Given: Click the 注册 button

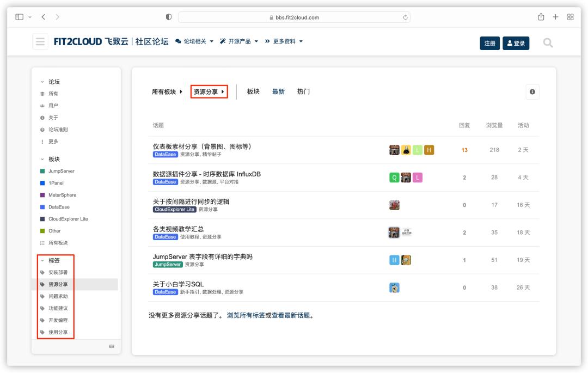Looking at the screenshot, I should [488, 43].
